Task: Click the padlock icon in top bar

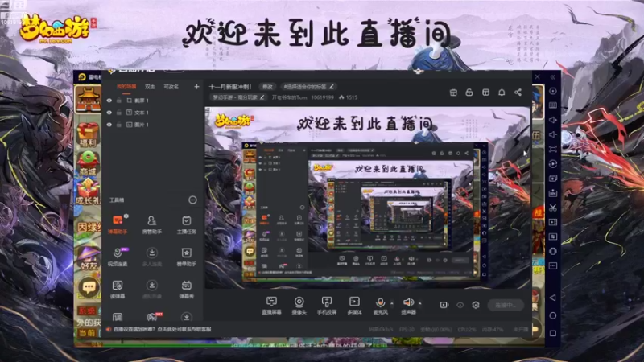Action: tap(469, 93)
